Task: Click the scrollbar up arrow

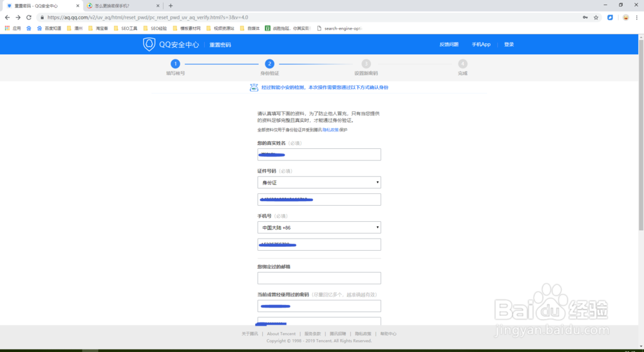Action: click(x=641, y=37)
